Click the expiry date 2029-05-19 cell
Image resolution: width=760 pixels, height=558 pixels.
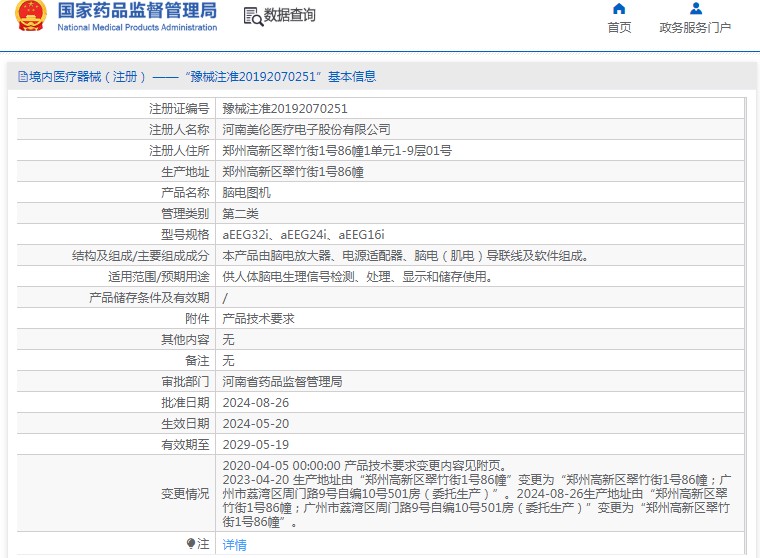[255, 445]
